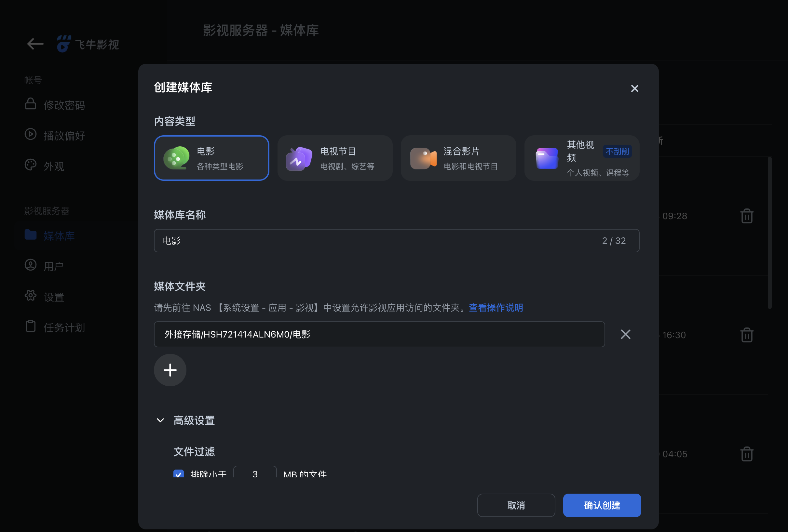This screenshot has height=532, width=788.
Task: Click the back arrow next to 飞牛影视
Action: pos(35,44)
